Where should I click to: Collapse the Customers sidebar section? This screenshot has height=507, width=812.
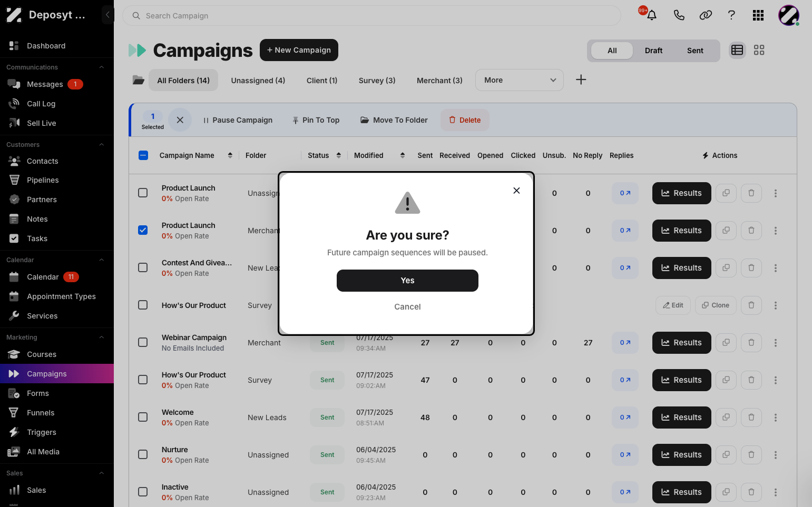click(102, 145)
